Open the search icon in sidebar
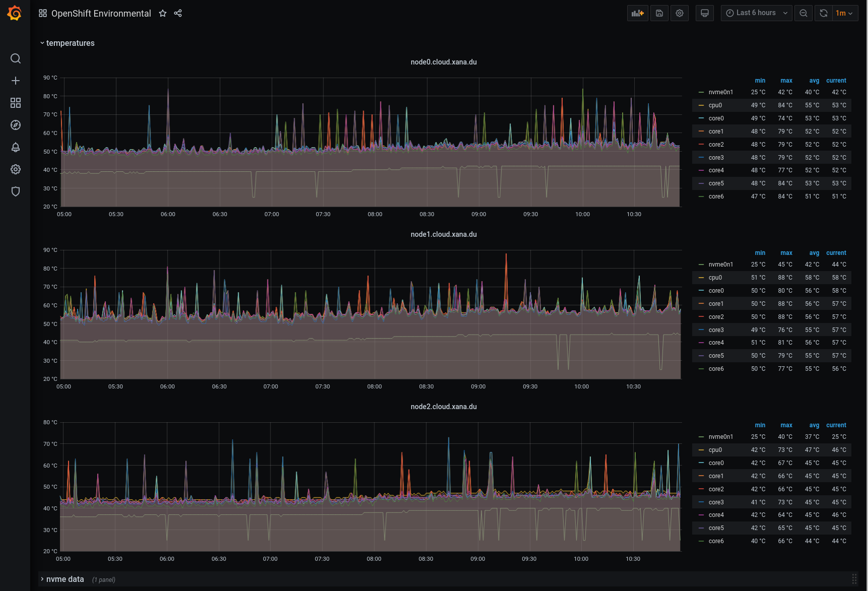 click(16, 58)
